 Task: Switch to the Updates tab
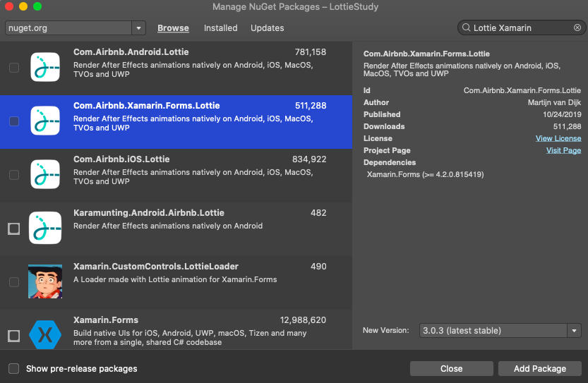267,28
